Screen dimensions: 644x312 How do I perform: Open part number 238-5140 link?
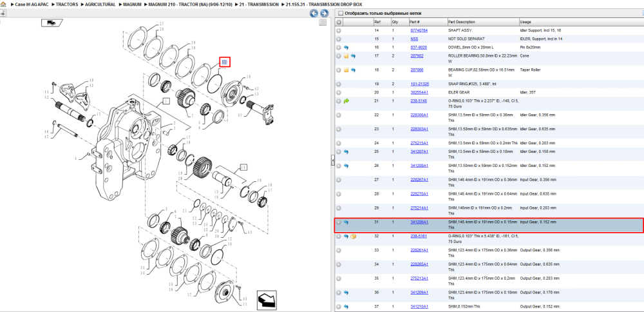coord(418,101)
